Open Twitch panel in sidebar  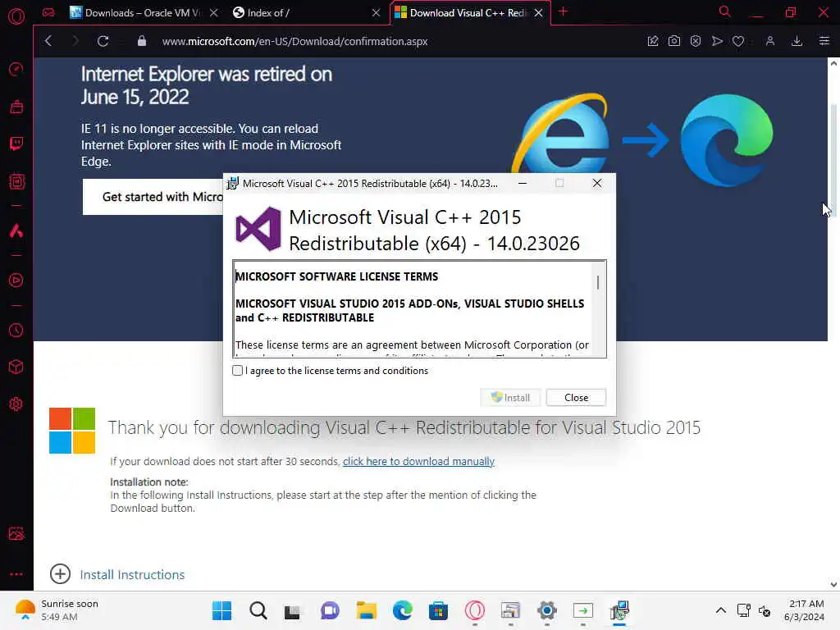coord(16,144)
